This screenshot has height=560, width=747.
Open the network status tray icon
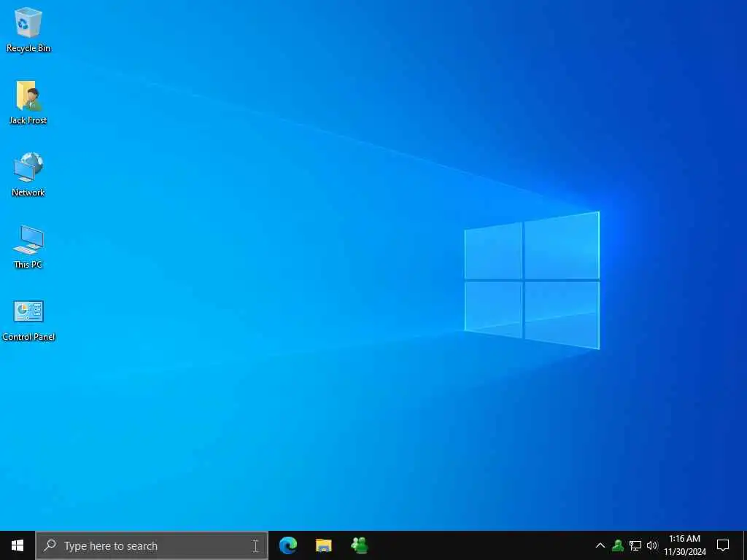[635, 545]
